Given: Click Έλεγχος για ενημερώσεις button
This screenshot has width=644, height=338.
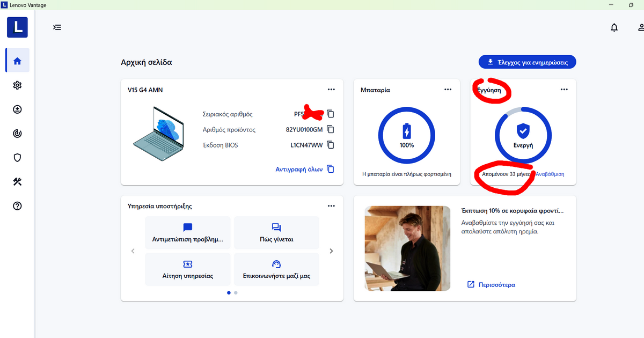Looking at the screenshot, I should 527,62.
